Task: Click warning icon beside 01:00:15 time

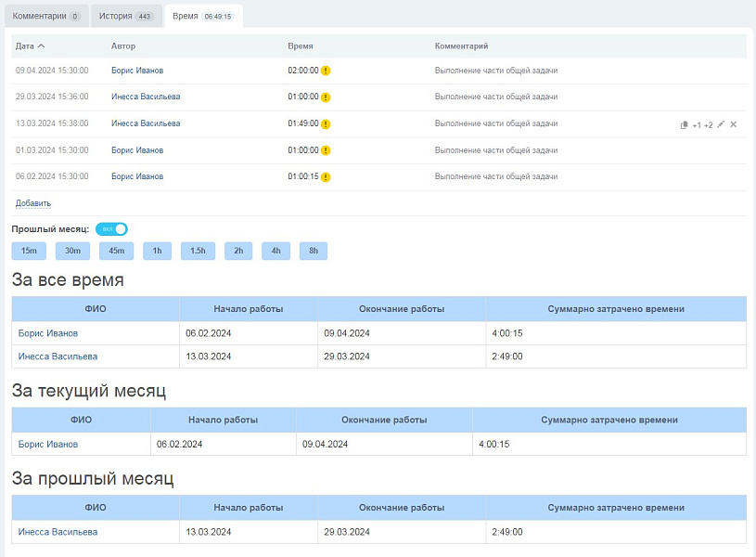Action: 326,176
